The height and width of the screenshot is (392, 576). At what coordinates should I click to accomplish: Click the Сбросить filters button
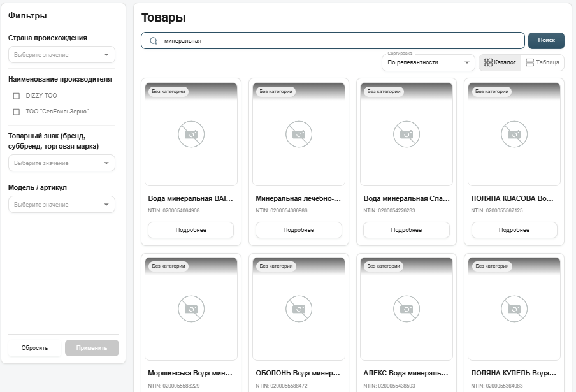tap(35, 348)
